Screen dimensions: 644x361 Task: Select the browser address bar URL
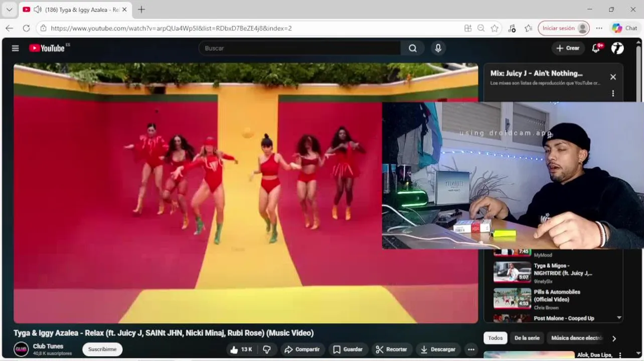171,28
